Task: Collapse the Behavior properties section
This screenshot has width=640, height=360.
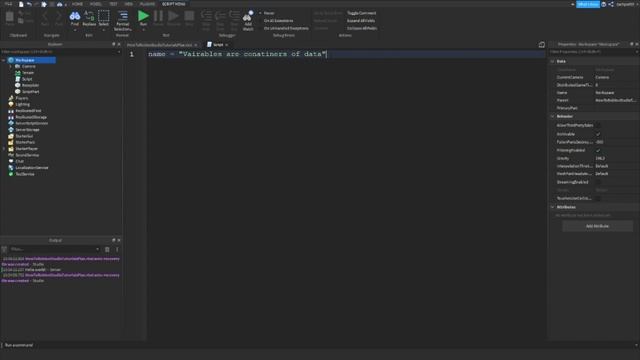Action: click(553, 116)
